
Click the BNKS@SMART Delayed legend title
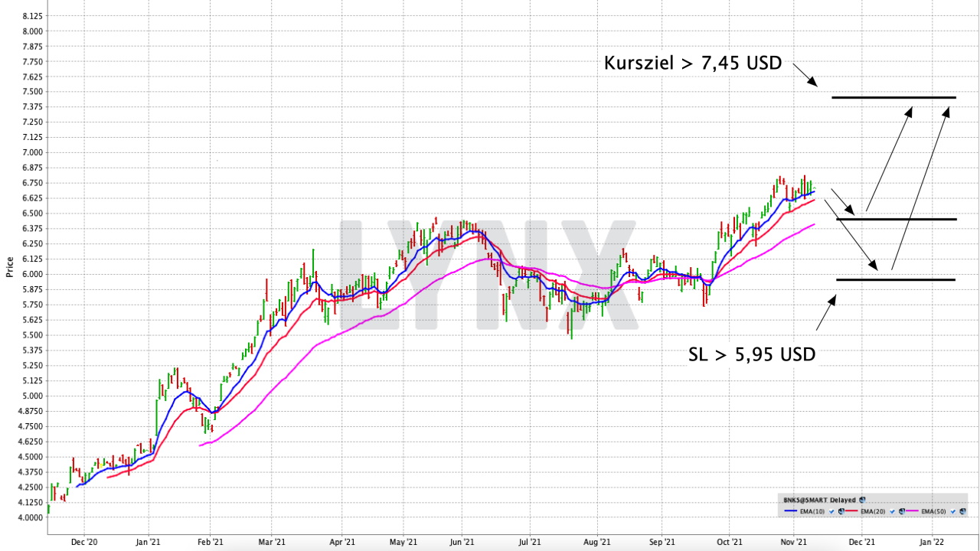[819, 500]
